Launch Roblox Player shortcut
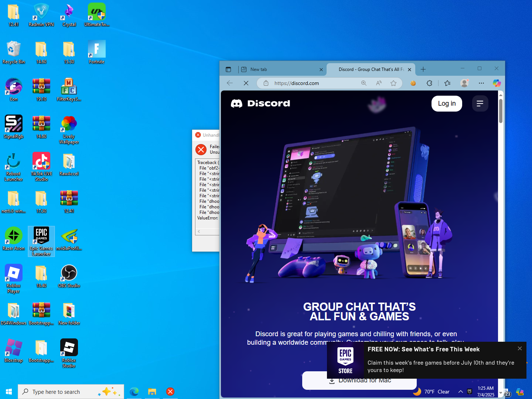532x399 pixels. pyautogui.click(x=14, y=279)
